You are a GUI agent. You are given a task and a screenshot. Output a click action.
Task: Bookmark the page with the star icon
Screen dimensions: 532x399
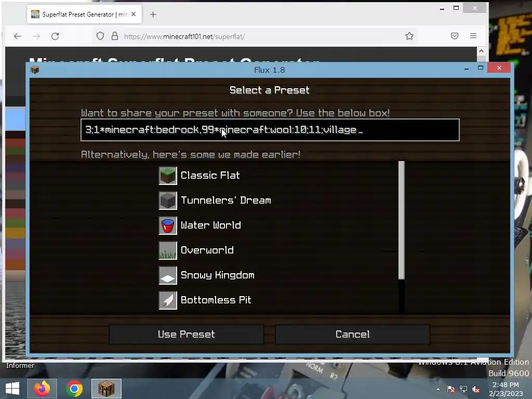point(409,36)
